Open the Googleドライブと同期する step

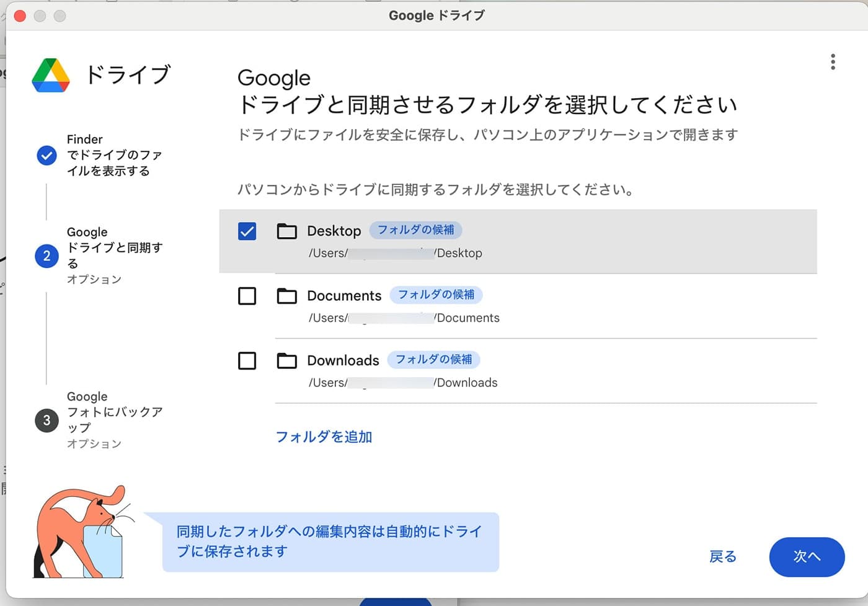tap(115, 255)
